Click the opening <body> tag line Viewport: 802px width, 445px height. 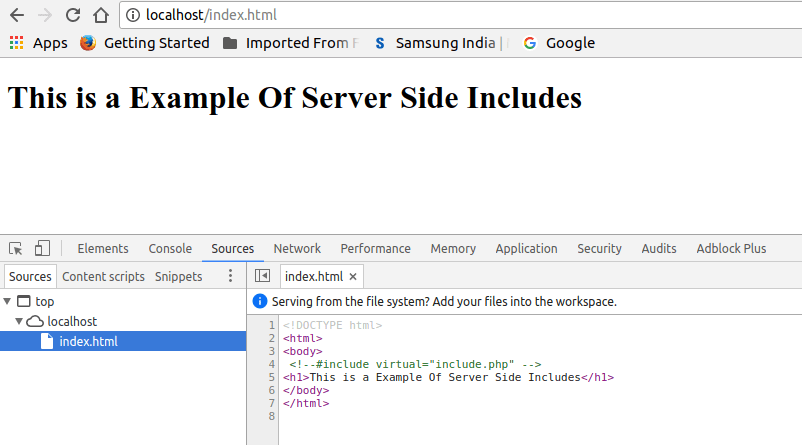pos(303,351)
